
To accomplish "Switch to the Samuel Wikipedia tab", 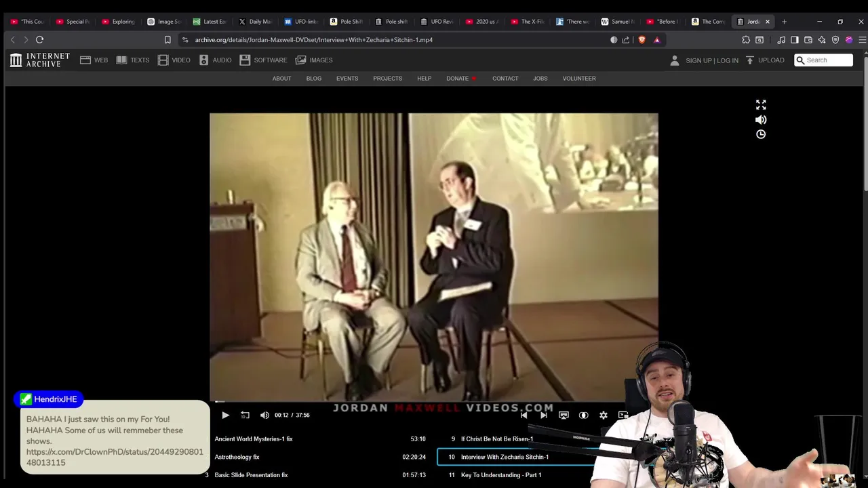I will (618, 22).
